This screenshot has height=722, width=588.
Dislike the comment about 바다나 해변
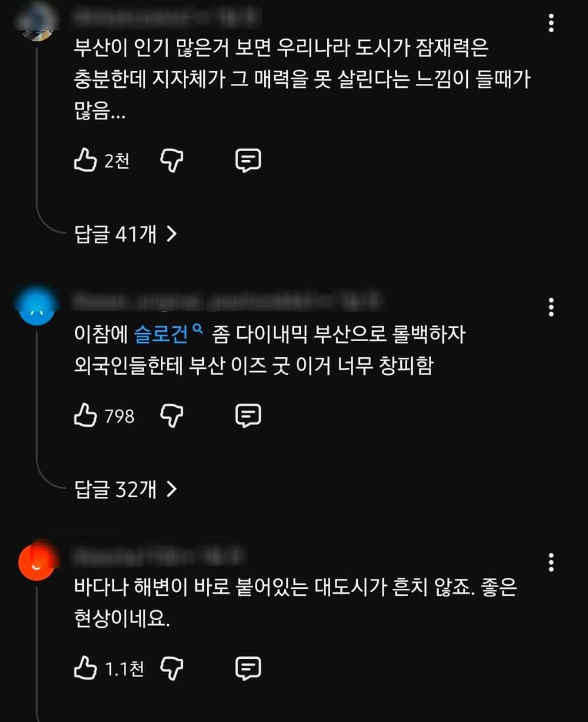(172, 669)
